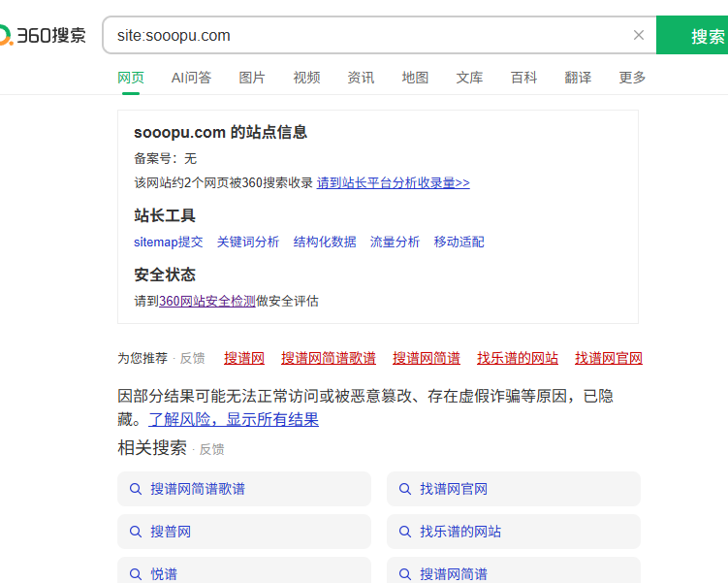The image size is (728, 583).
Task: Click the magnifier icon beside 悦谱
Action: point(135,574)
